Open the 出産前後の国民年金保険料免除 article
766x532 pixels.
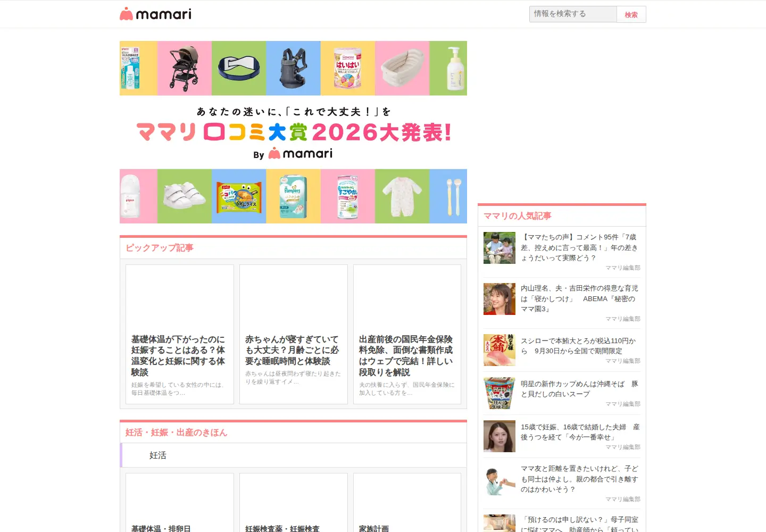pyautogui.click(x=407, y=334)
